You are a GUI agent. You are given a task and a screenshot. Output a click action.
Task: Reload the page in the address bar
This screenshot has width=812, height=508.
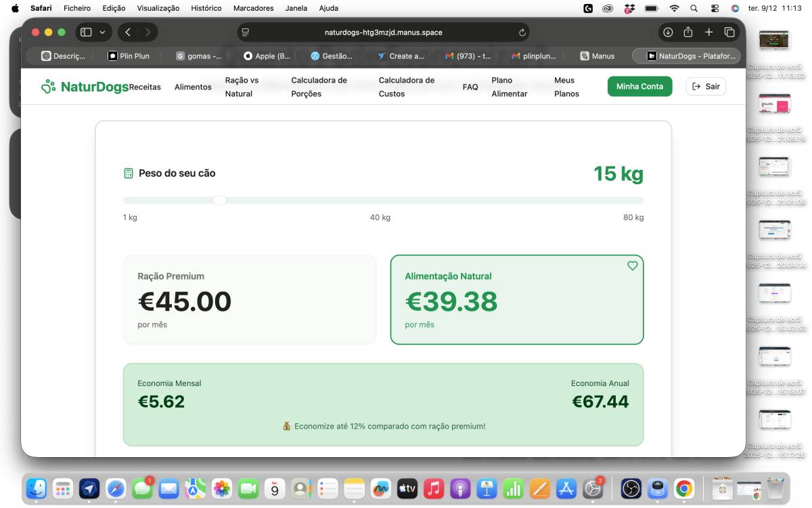pos(522,33)
